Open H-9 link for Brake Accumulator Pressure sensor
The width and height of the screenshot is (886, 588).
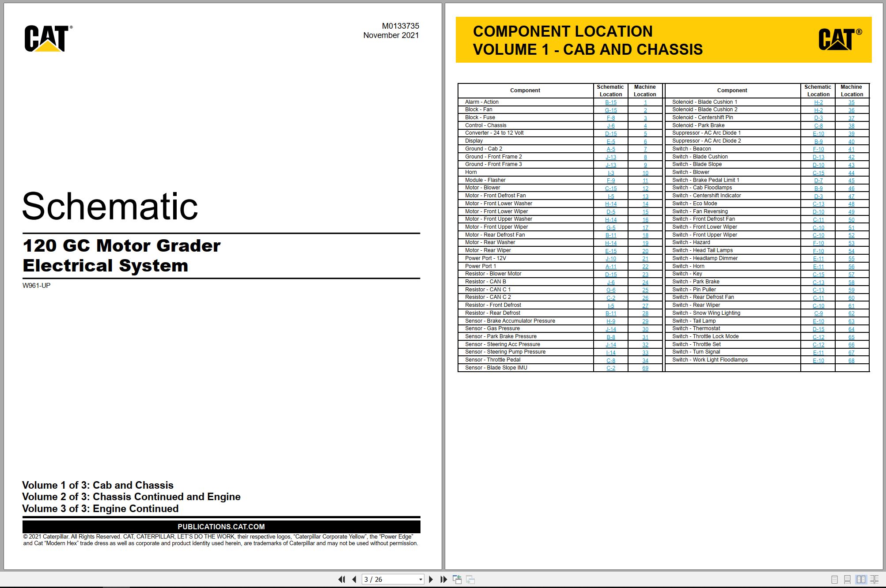(x=611, y=321)
